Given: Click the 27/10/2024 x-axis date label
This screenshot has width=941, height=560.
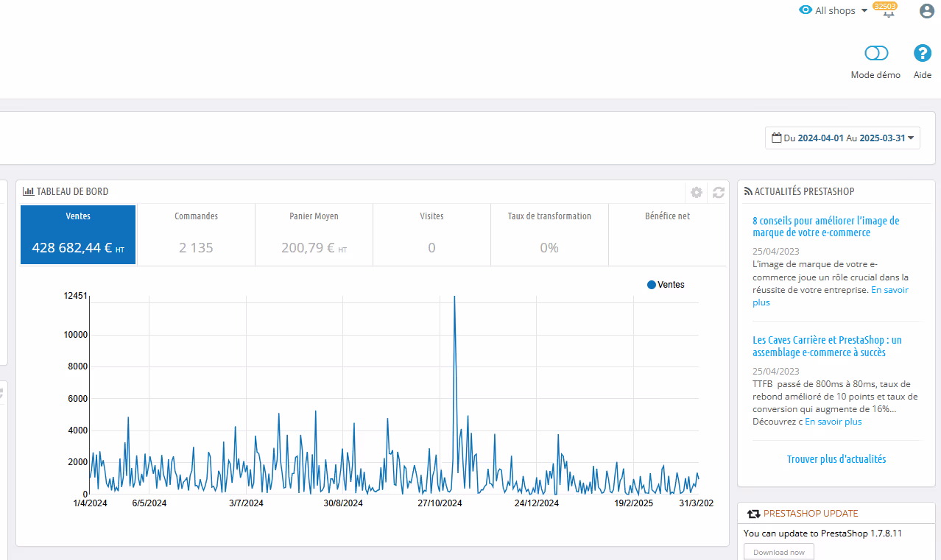Looking at the screenshot, I should point(440,503).
